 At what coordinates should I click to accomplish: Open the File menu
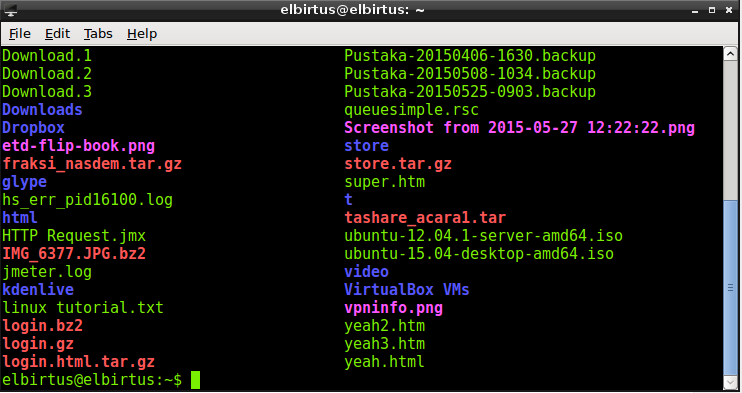(20, 34)
